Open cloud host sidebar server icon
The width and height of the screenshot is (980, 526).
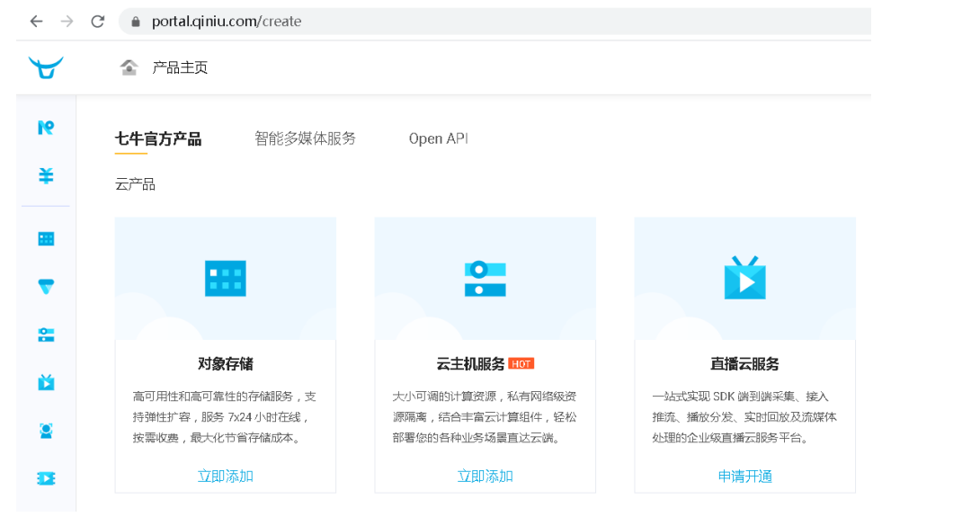coord(46,334)
